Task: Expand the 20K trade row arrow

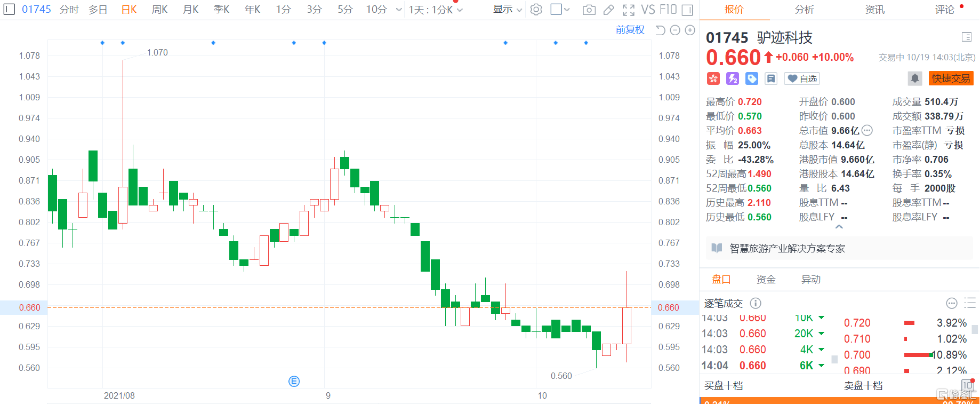Action: coord(821,334)
